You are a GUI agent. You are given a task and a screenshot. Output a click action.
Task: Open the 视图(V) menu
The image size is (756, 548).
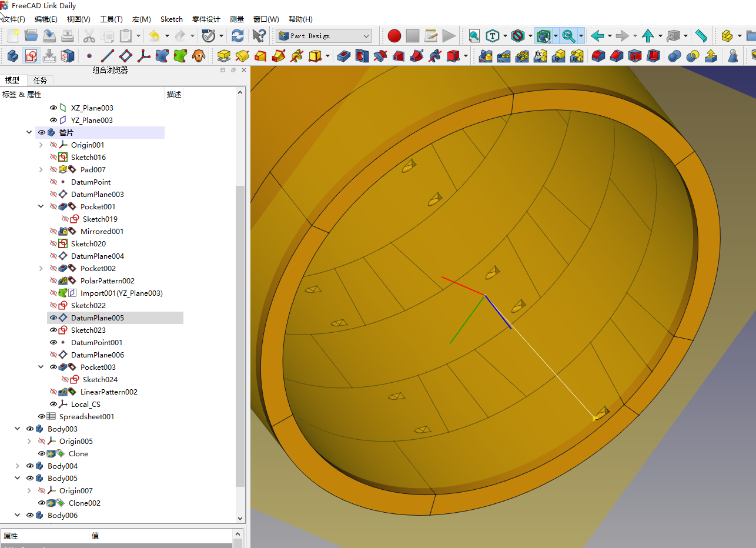(79, 19)
